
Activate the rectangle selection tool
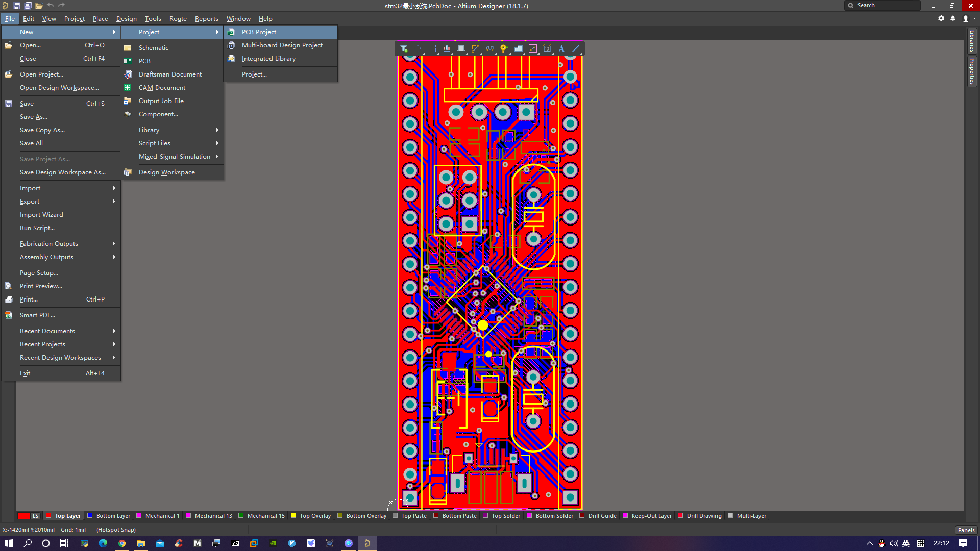pyautogui.click(x=432, y=48)
